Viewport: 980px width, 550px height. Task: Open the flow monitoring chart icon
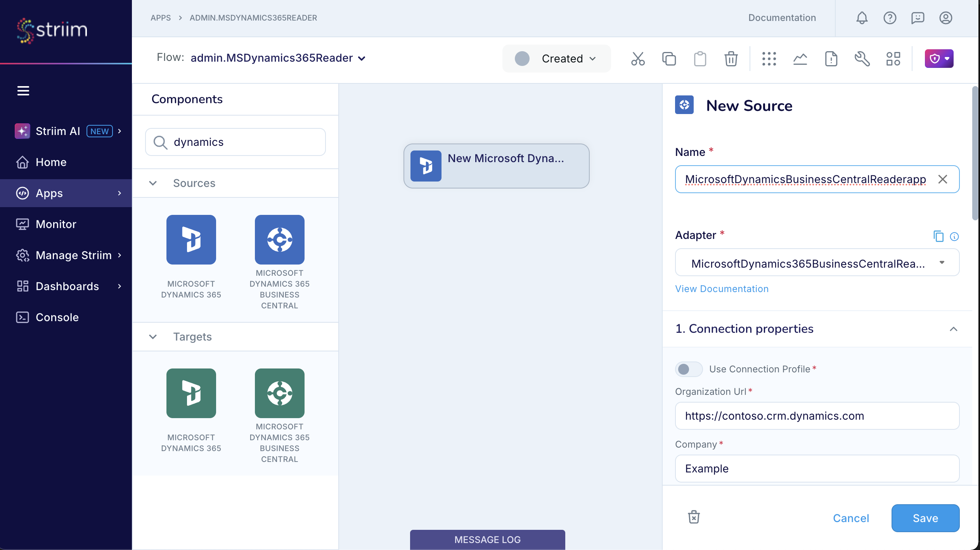point(800,59)
